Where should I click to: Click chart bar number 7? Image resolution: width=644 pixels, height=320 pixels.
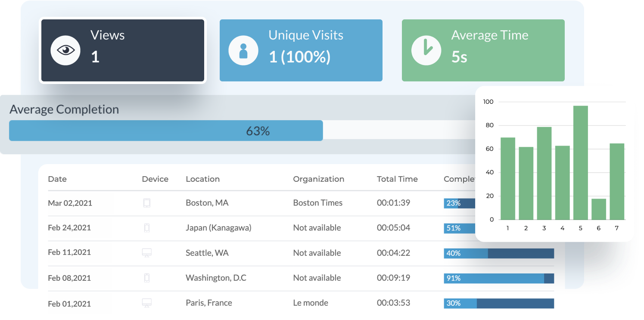[617, 182]
